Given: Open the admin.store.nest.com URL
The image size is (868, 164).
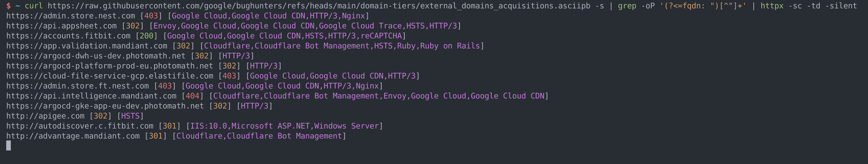Looking at the screenshot, I should click(x=70, y=16).
